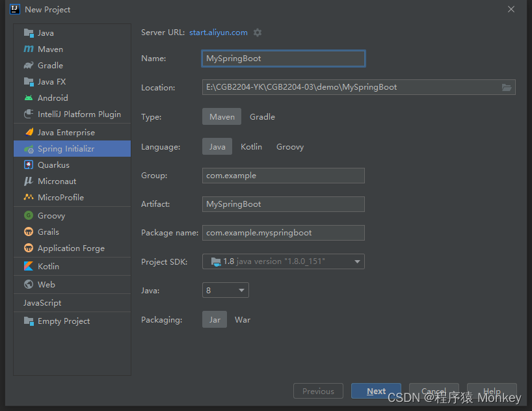The image size is (532, 411).
Task: Open the start.aliyun.com server link
Action: tap(218, 33)
